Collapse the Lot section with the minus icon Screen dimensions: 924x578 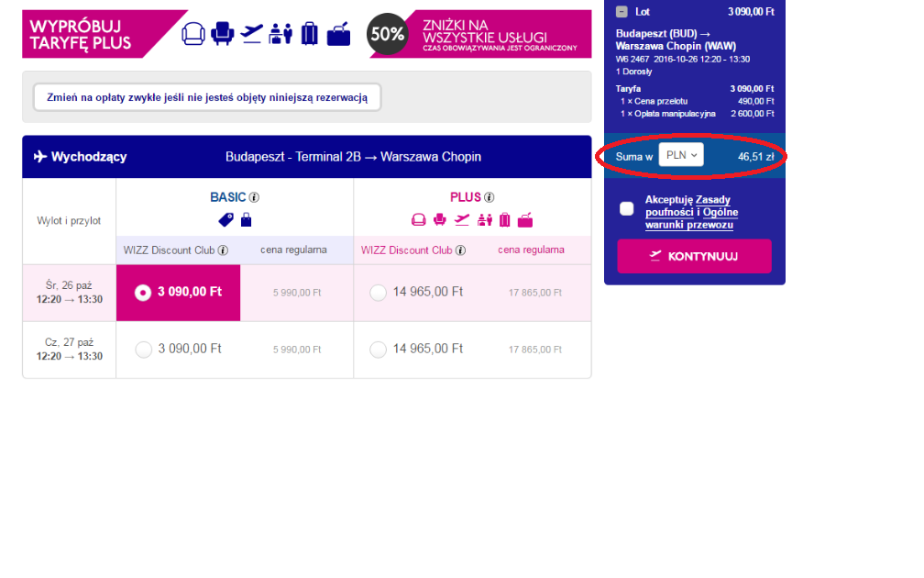(x=621, y=12)
